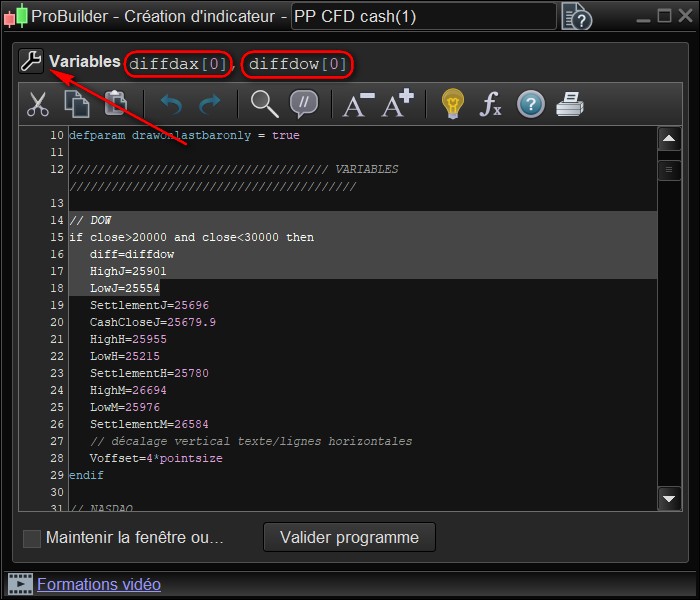Click the Cut scissors icon
Screen dimensions: 700x600
38,104
